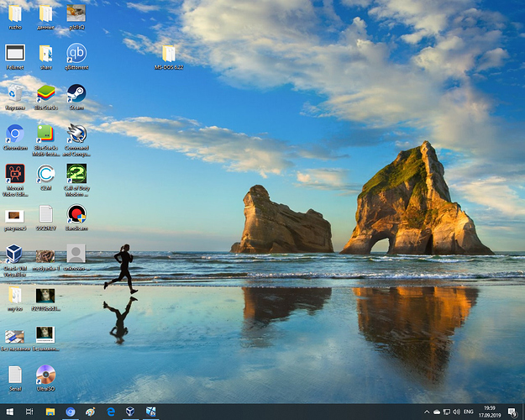This screenshot has width=525, height=420.
Task: Open the volume control tray icon
Action: coord(456,412)
